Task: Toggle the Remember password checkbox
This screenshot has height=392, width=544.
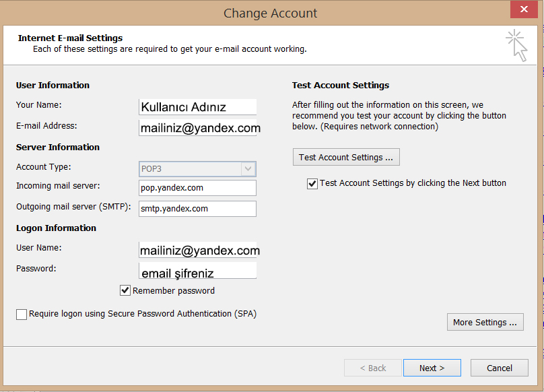Action: (125, 291)
